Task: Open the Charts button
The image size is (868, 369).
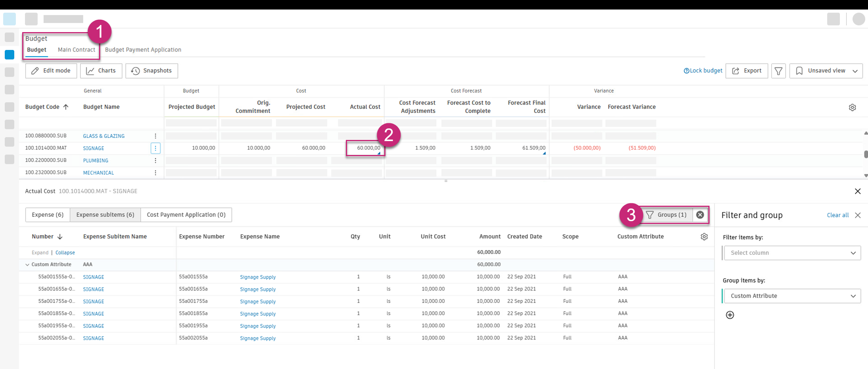Action: (101, 71)
